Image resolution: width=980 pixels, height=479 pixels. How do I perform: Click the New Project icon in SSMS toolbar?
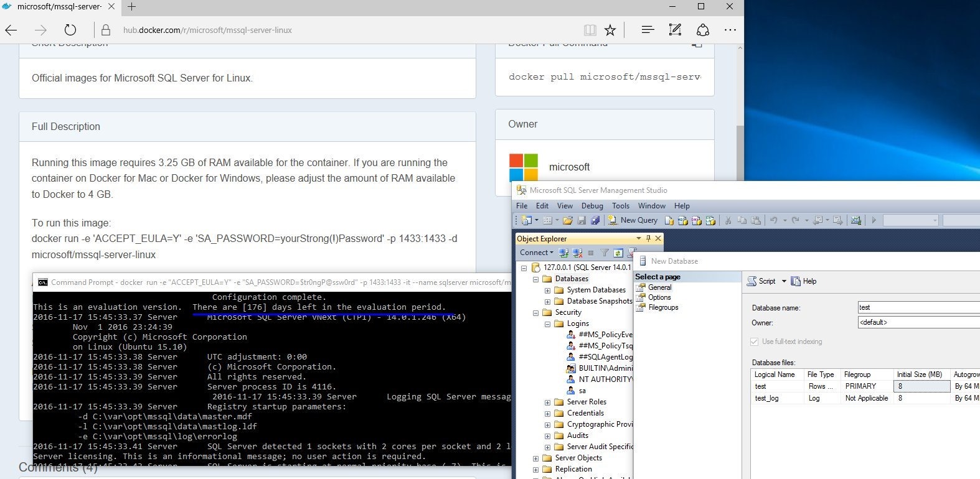pyautogui.click(x=526, y=220)
